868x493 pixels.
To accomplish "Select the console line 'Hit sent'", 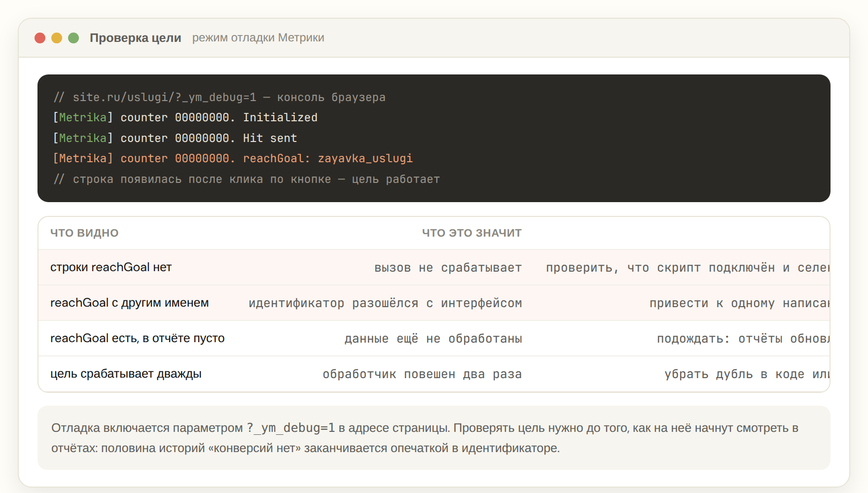I will [x=175, y=138].
